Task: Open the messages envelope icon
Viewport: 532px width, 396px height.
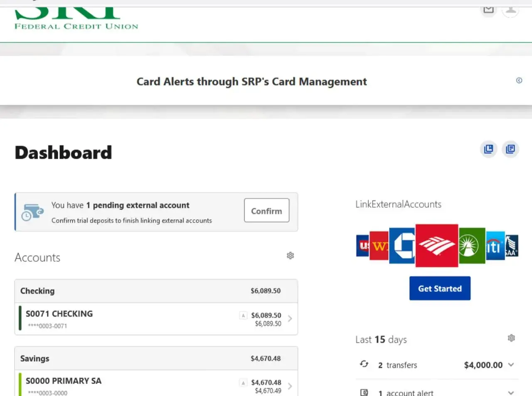Action: click(488, 10)
